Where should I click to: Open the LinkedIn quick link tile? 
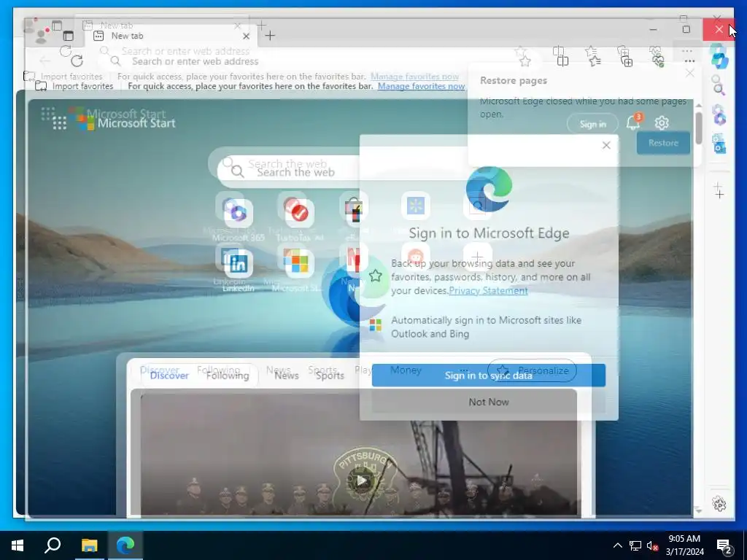click(x=239, y=263)
